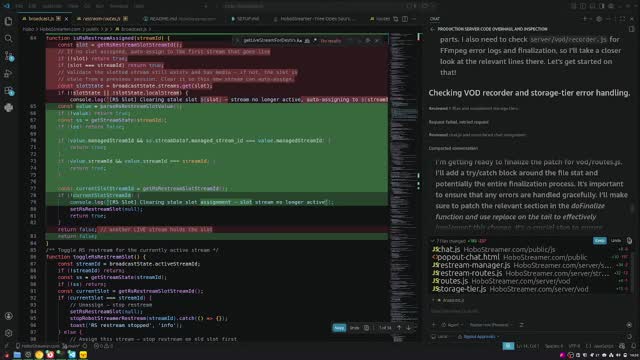Open the Source Control view

pos(9,56)
